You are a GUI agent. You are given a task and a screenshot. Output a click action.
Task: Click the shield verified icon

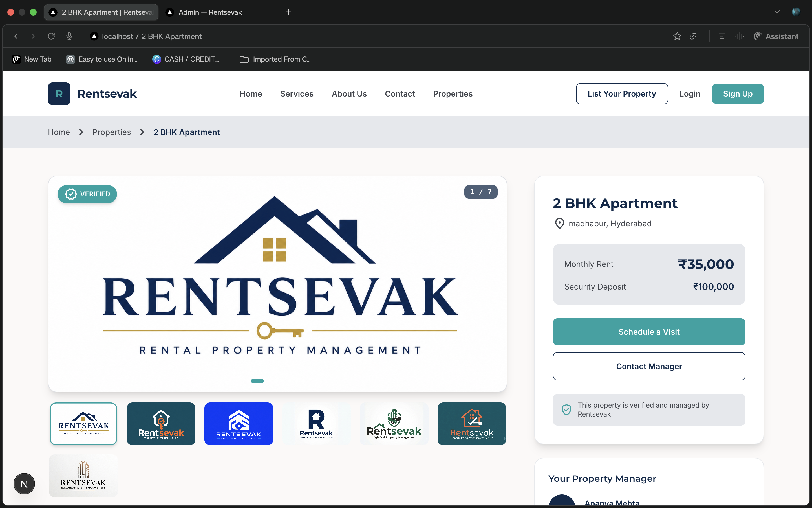click(566, 410)
